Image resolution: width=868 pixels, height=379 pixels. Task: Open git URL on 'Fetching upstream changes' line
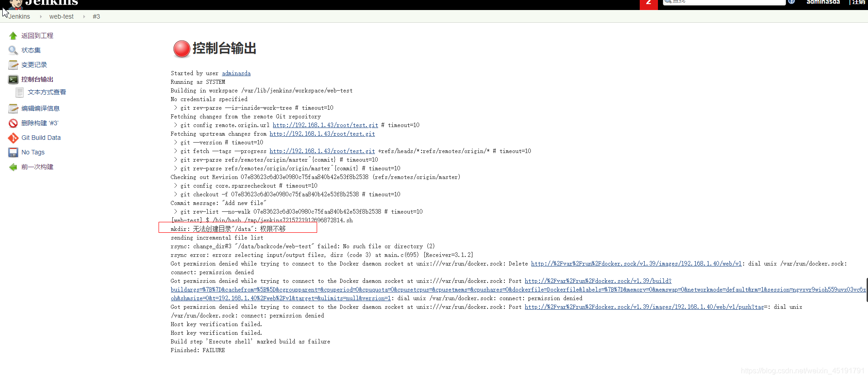pyautogui.click(x=322, y=134)
